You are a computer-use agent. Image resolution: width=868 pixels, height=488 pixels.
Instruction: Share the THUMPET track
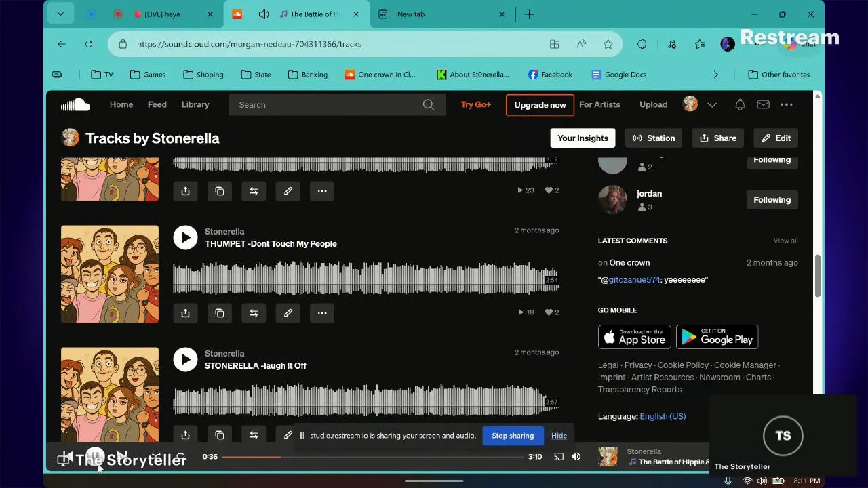185,313
